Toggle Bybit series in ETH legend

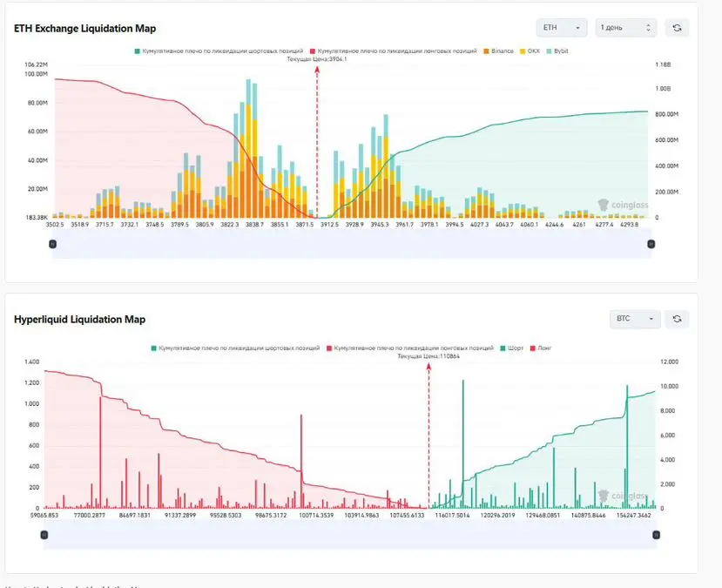click(x=557, y=51)
